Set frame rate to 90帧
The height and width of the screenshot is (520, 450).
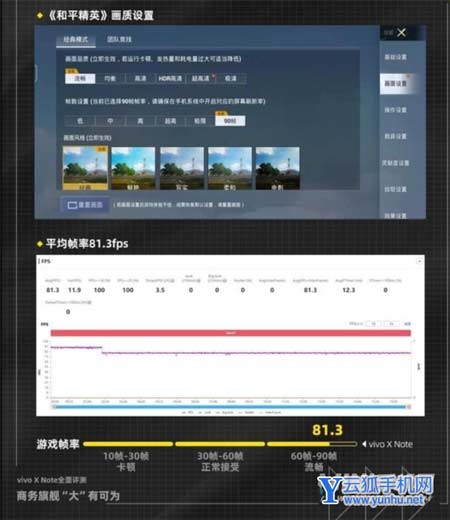click(230, 121)
